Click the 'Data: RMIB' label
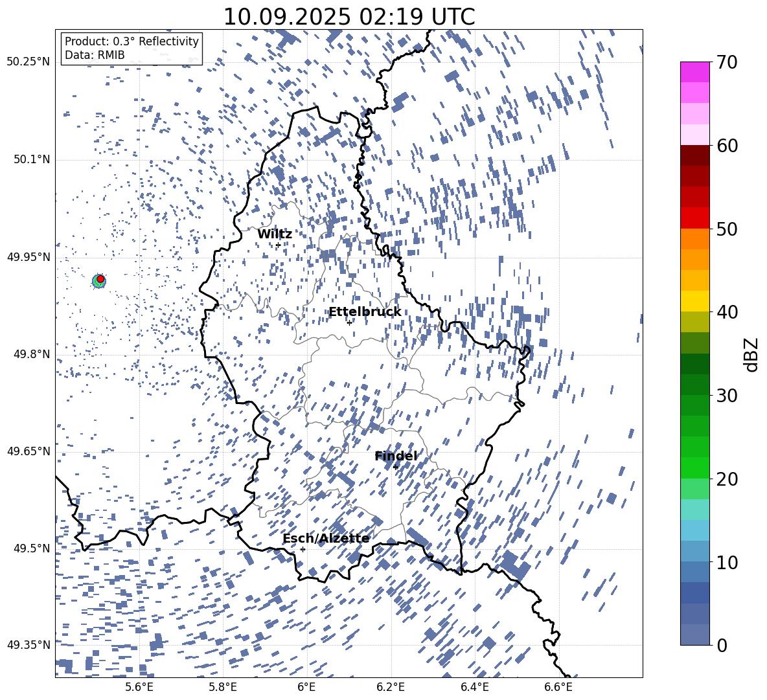 95,55
